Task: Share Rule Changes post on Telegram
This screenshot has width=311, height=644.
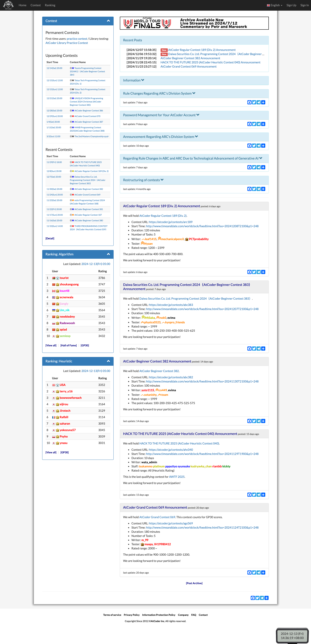Action: point(259,103)
